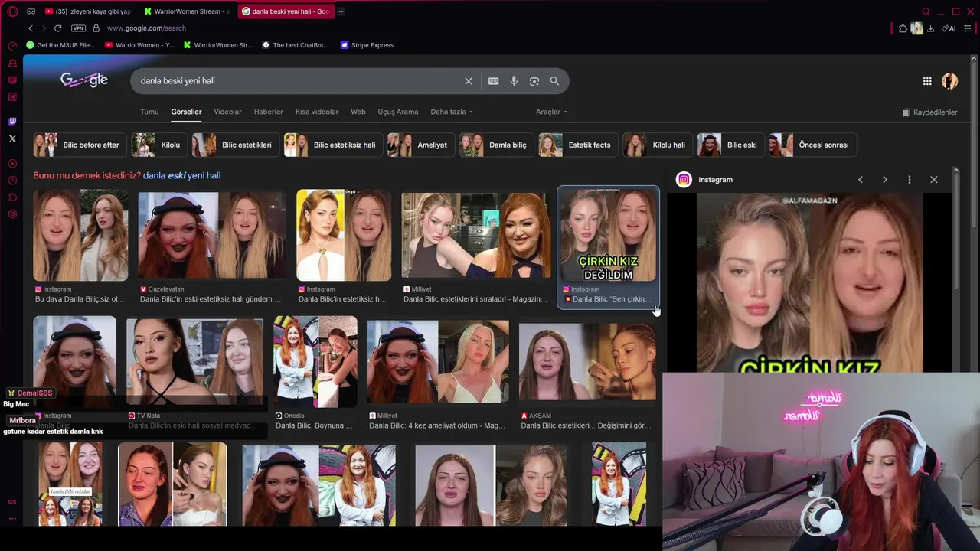The image size is (980, 551).
Task: Open the browser extensions cube icon
Action: [903, 28]
